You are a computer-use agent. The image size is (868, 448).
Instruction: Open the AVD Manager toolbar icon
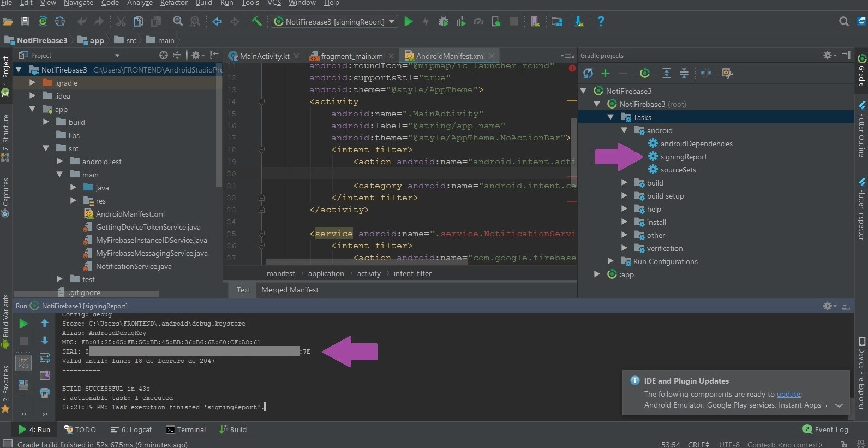click(x=535, y=21)
